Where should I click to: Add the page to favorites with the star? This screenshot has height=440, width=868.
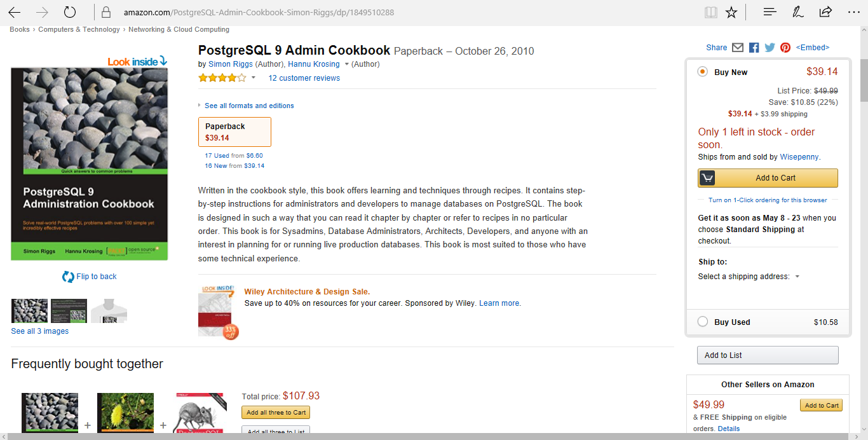731,11
